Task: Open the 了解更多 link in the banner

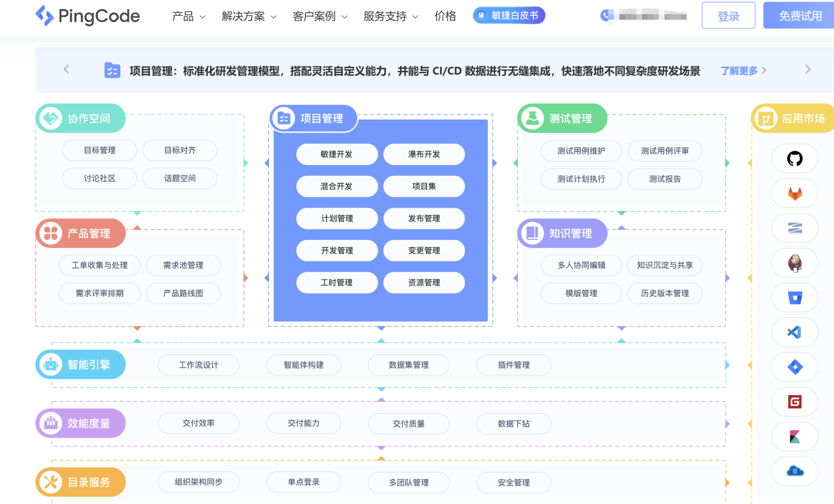Action: (739, 71)
